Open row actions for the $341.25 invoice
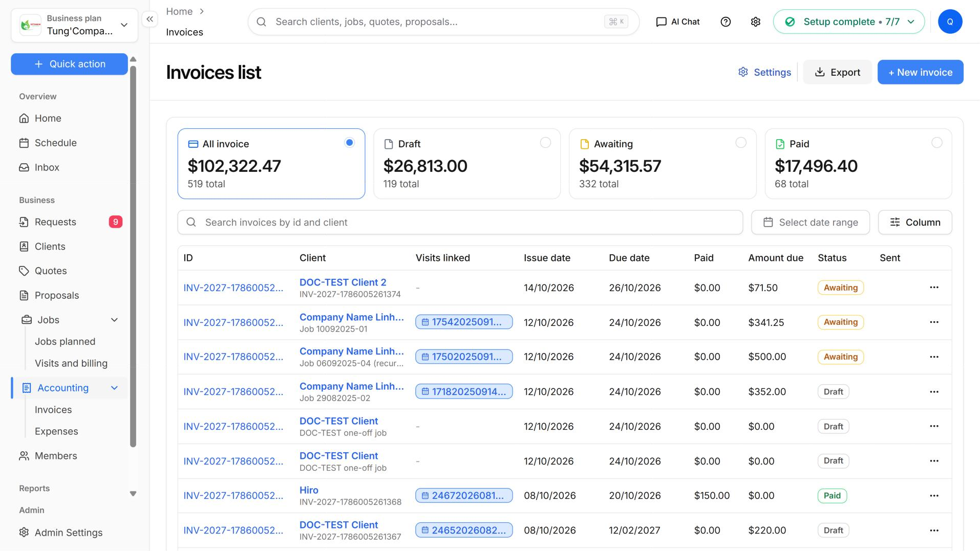 click(x=934, y=322)
